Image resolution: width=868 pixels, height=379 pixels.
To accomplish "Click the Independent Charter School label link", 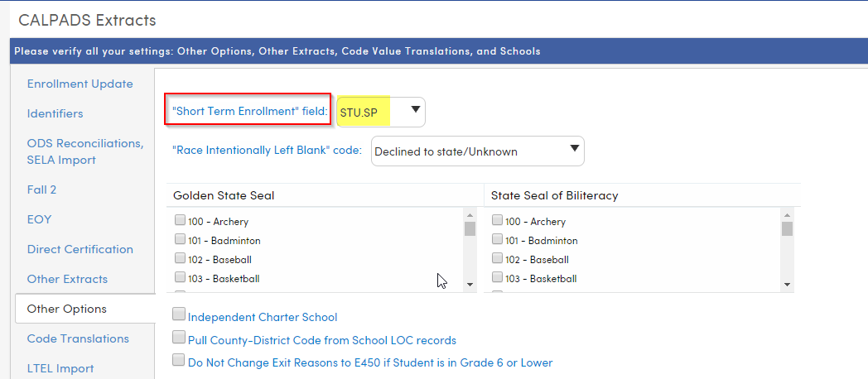I will coord(263,318).
